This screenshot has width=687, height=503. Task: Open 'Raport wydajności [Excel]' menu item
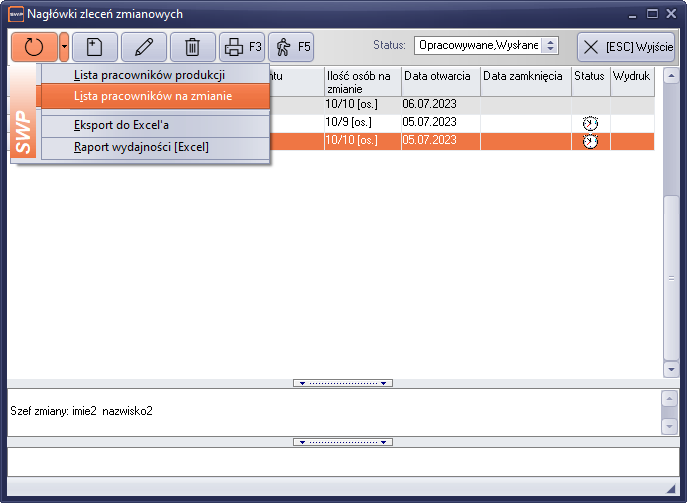click(141, 147)
